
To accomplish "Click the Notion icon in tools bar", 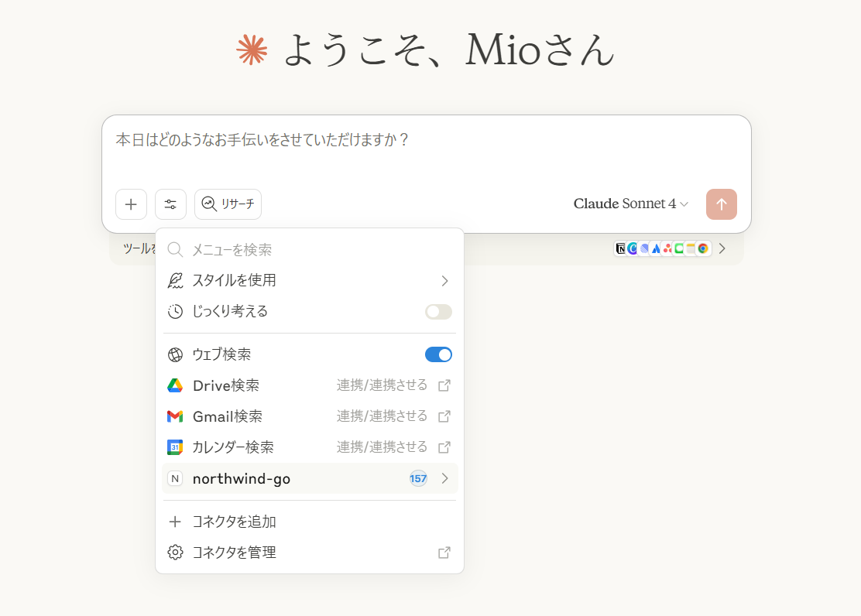I will [620, 248].
